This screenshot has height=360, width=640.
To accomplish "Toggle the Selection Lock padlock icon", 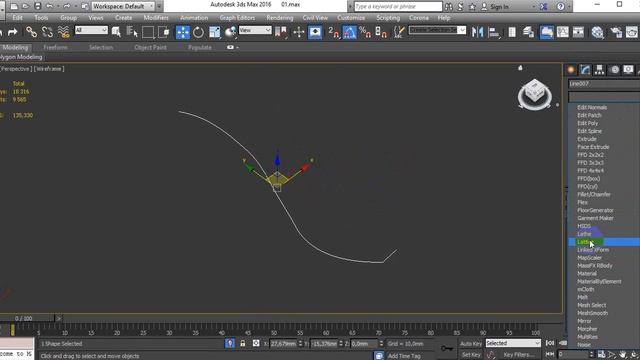I will (243, 343).
